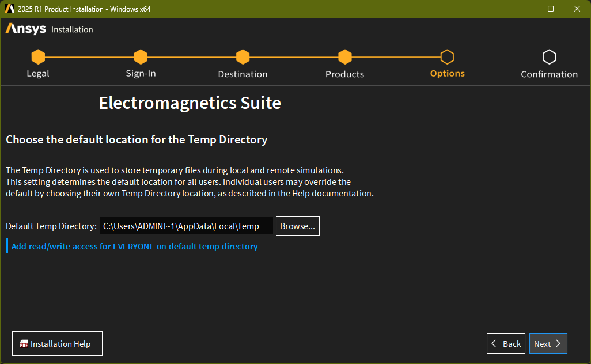Click the white Confirmation step hexagon

(549, 57)
